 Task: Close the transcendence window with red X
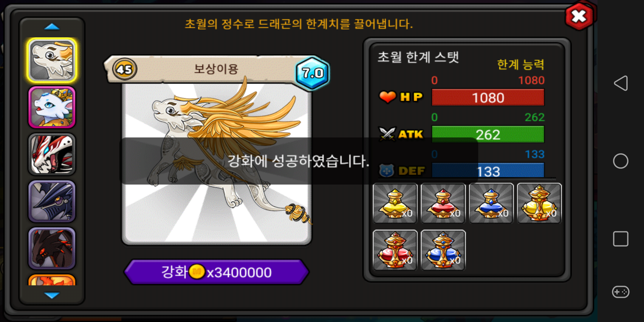click(579, 16)
